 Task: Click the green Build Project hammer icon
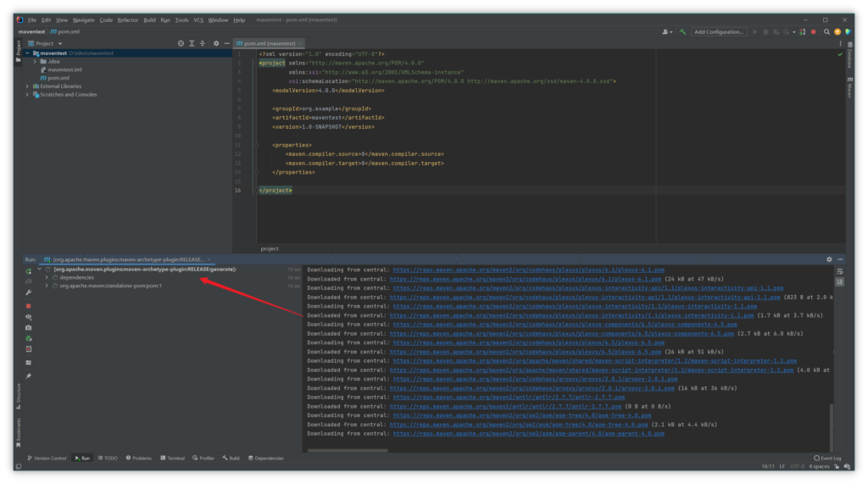(682, 32)
